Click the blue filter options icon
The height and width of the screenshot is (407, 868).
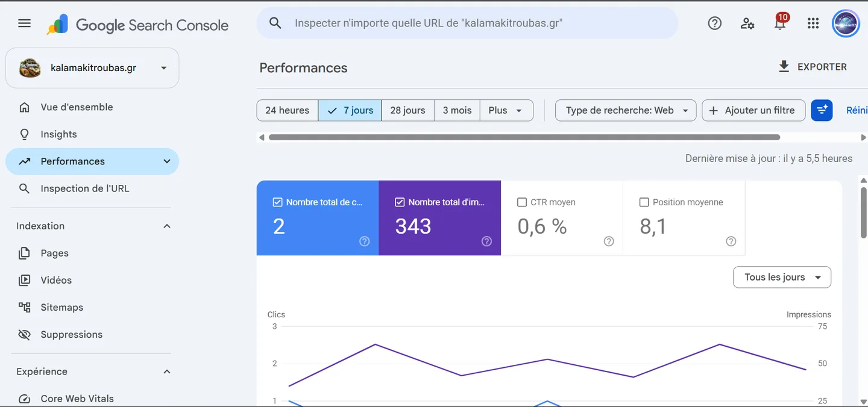pos(822,110)
